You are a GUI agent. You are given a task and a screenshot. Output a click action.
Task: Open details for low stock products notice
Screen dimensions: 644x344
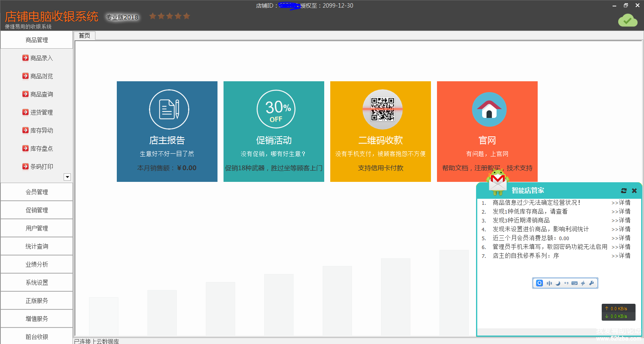click(621, 212)
